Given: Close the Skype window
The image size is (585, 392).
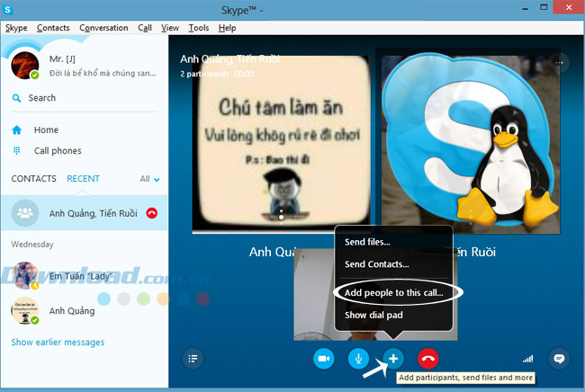Looking at the screenshot, I should point(569,7).
